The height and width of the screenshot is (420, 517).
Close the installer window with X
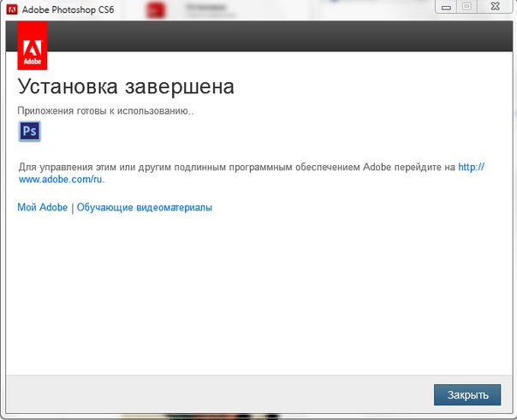point(496,7)
